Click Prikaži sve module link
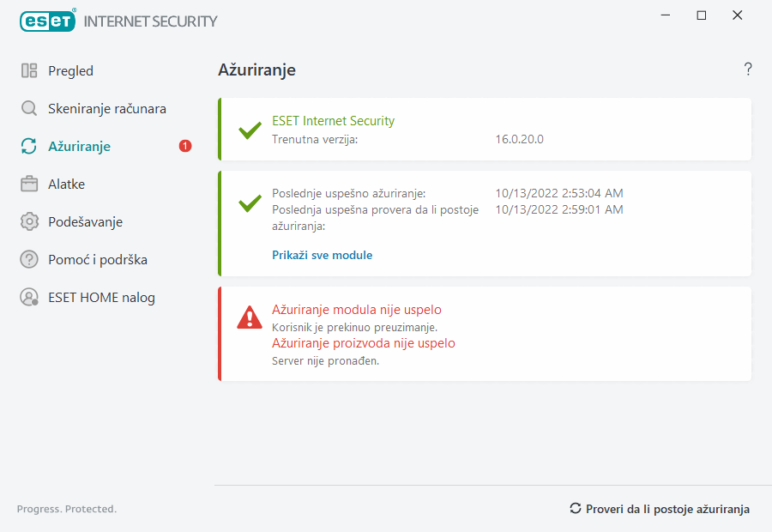772x532 pixels. (x=322, y=255)
